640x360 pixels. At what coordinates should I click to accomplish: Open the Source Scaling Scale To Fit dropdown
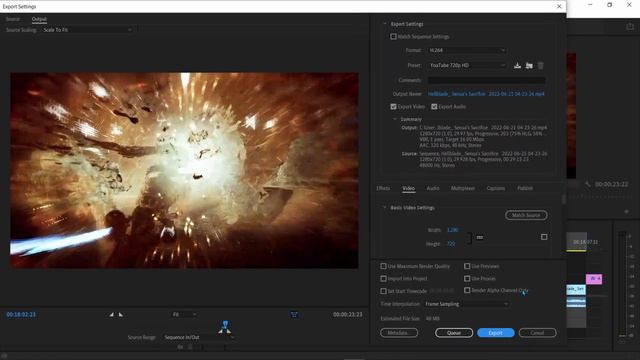pos(87,30)
